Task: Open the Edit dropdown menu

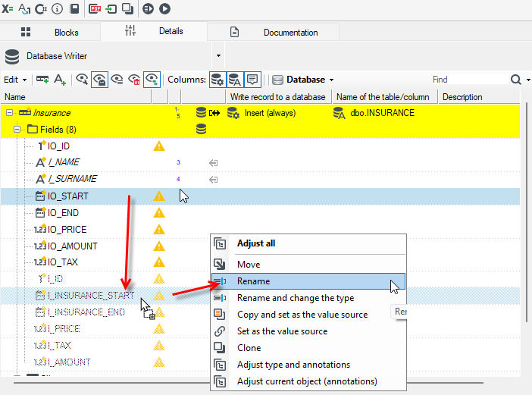Action: pos(15,80)
